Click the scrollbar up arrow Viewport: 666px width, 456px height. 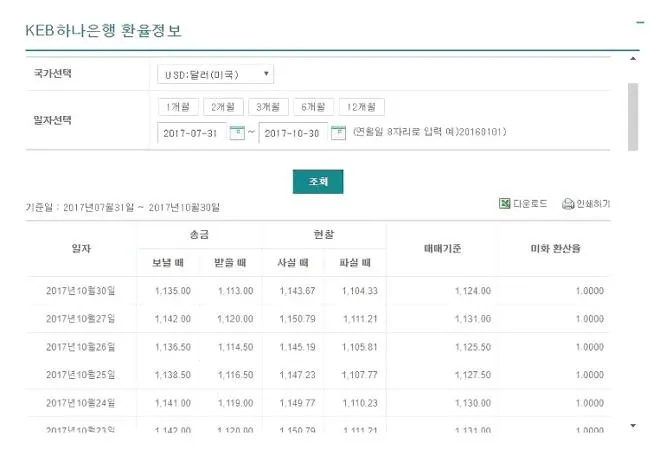(633, 59)
